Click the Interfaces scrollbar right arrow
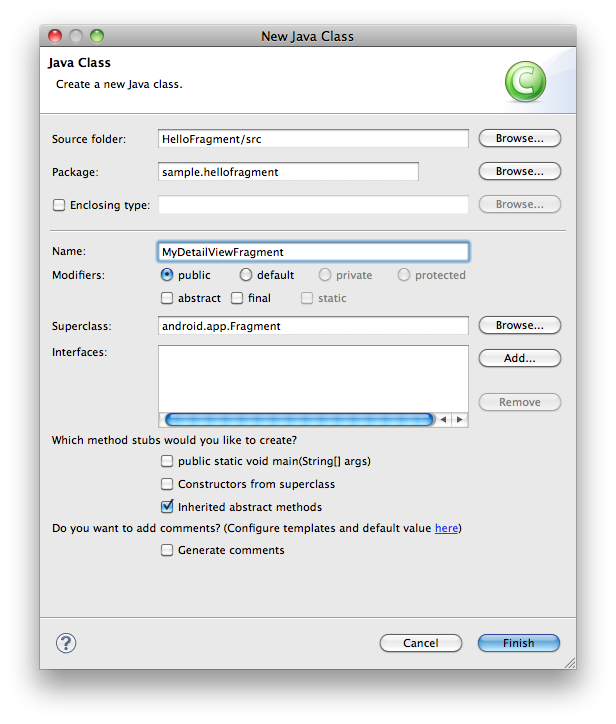The image size is (616, 724). [459, 419]
